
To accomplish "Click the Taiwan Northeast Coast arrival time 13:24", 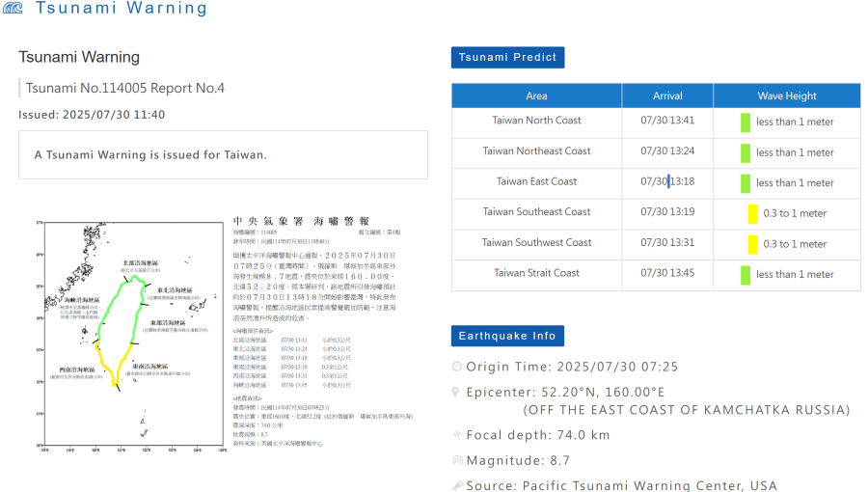I will coord(667,151).
